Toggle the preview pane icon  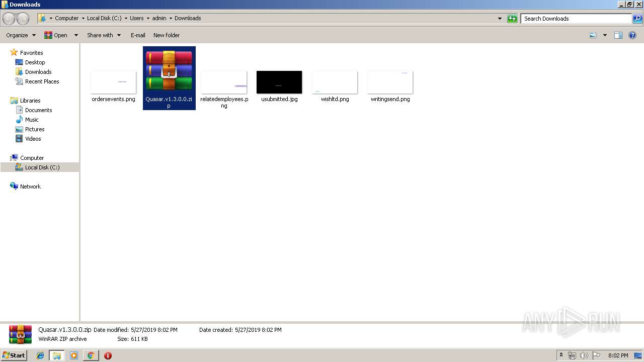618,35
